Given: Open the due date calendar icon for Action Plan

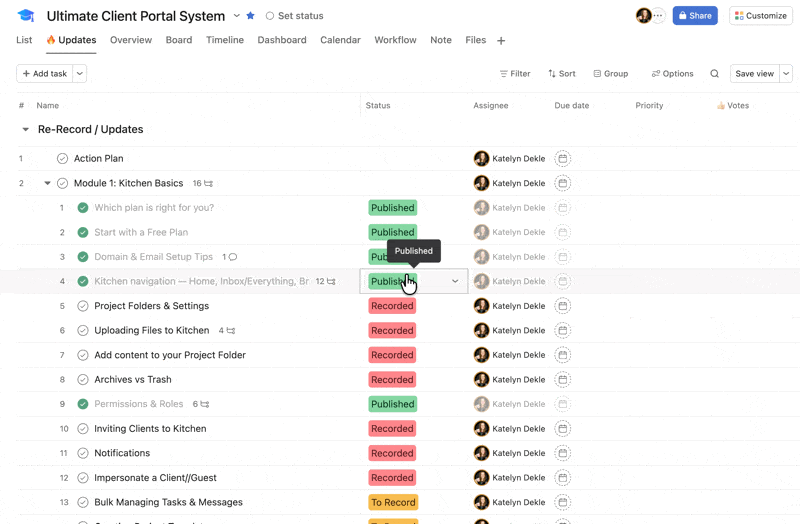Looking at the screenshot, I should pyautogui.click(x=563, y=159).
